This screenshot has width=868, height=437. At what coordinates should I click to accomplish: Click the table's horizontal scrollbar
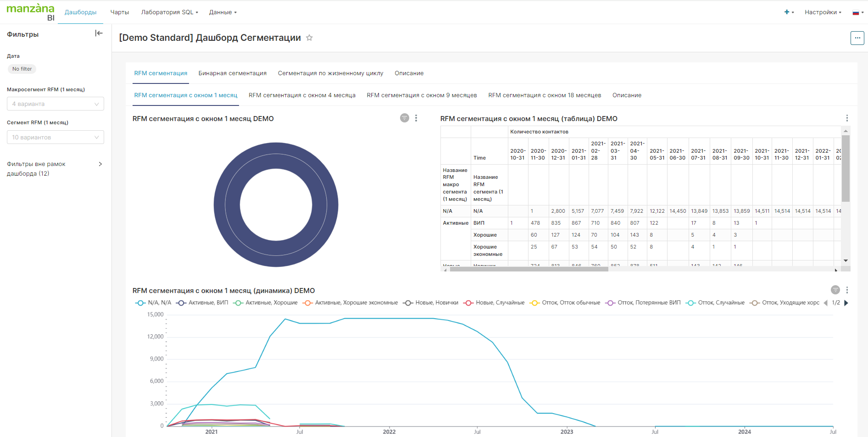529,270
